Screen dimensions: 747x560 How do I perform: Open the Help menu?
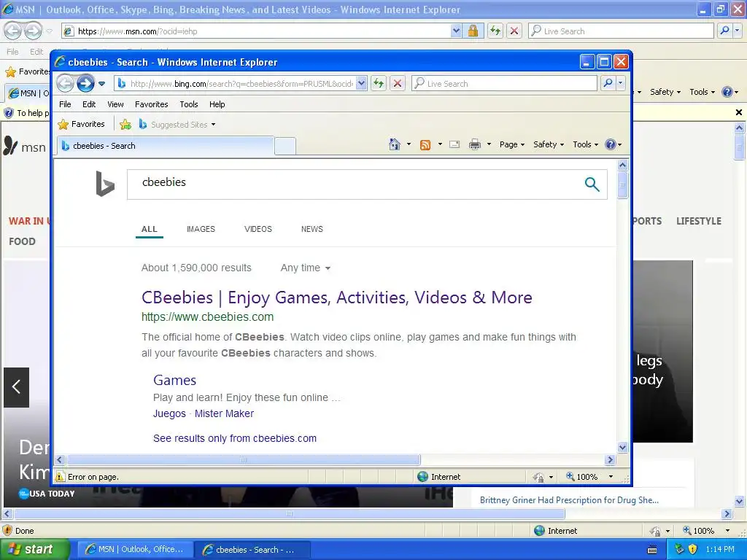(217, 104)
